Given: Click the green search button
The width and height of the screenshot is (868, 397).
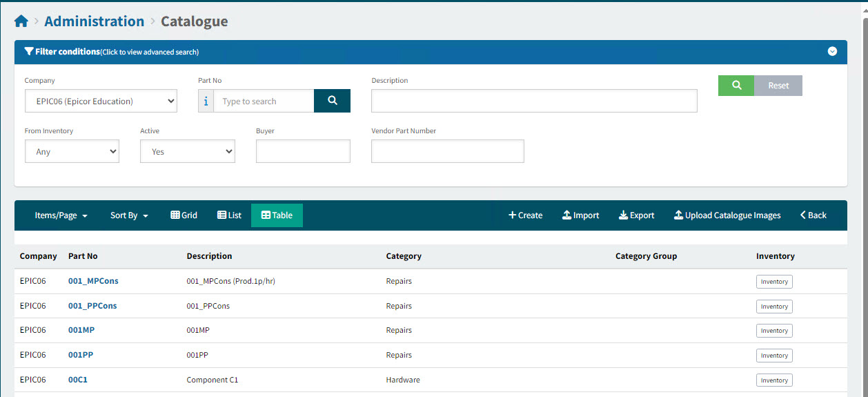Looking at the screenshot, I should (x=736, y=86).
